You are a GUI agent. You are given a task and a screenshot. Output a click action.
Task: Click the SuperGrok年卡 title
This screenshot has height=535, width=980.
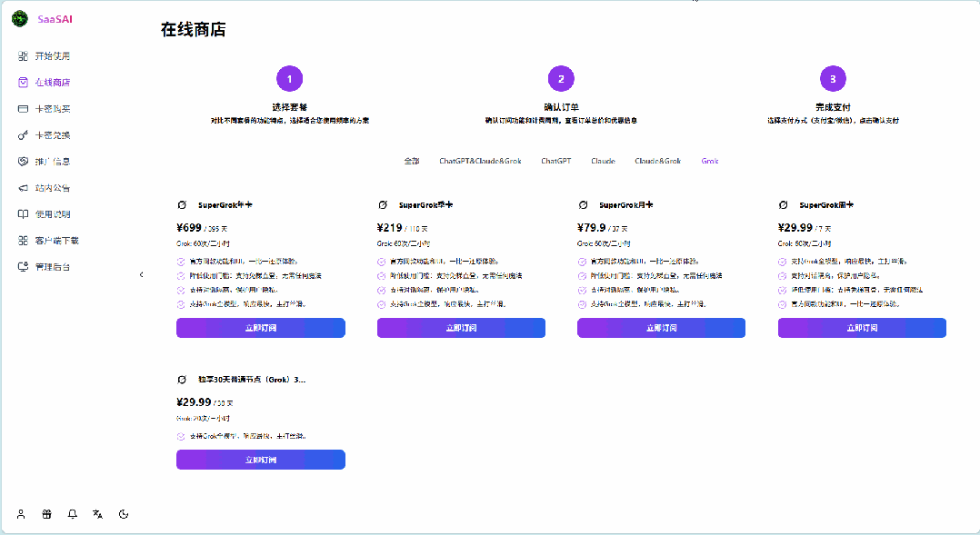point(225,204)
